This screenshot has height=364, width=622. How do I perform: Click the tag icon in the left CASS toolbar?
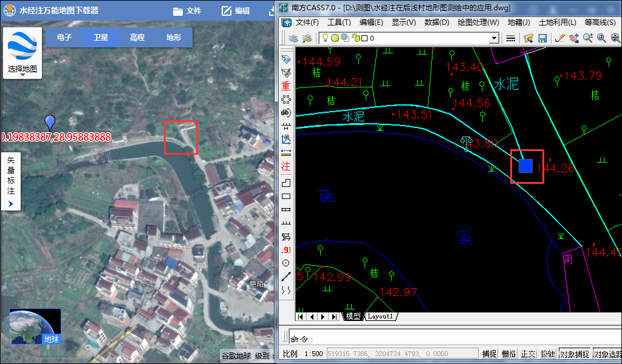[286, 59]
